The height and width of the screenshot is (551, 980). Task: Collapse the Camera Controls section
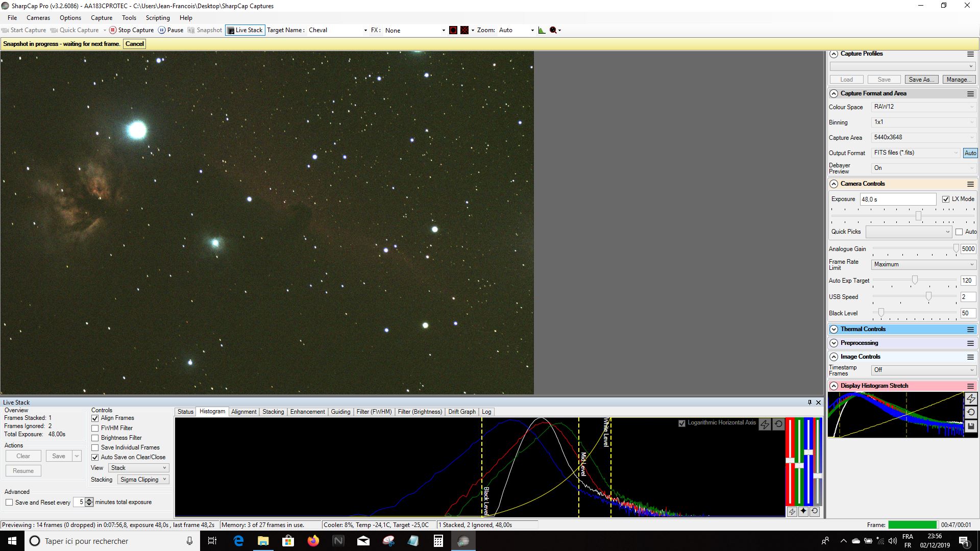tap(834, 184)
